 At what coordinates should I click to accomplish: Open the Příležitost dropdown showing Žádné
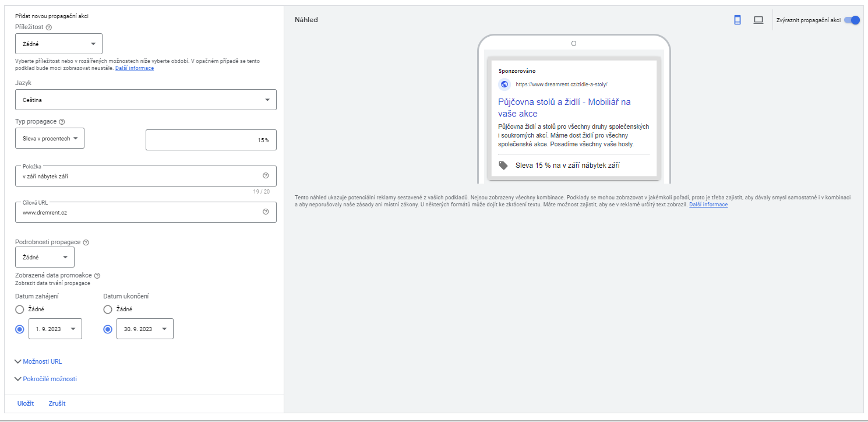click(59, 44)
